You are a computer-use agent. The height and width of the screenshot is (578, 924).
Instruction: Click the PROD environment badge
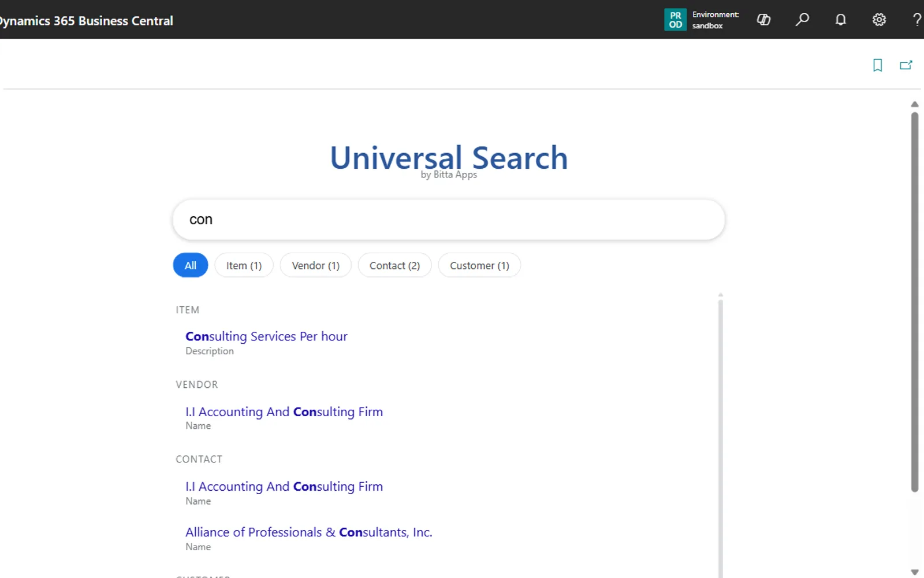(x=675, y=20)
